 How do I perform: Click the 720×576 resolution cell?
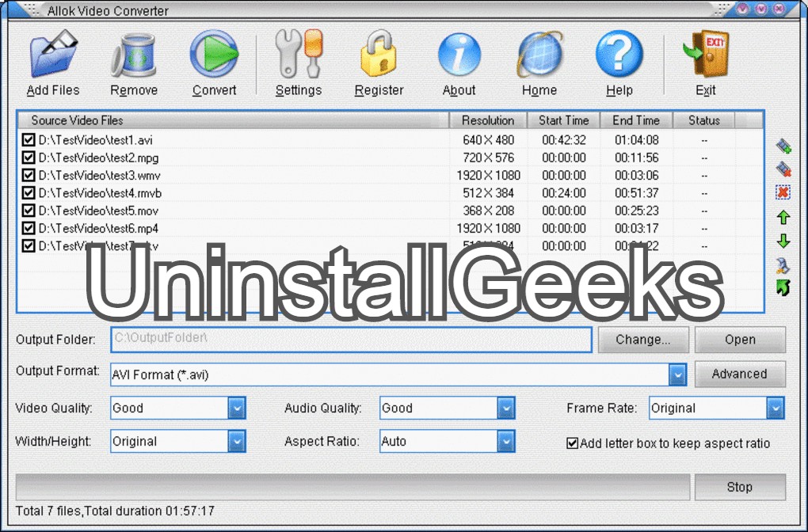point(488,158)
